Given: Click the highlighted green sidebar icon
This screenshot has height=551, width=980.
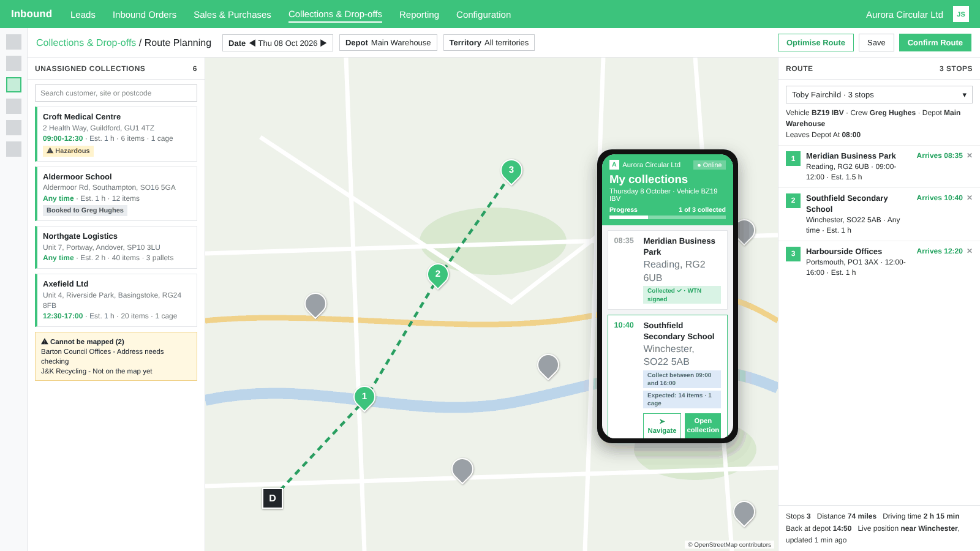Looking at the screenshot, I should coord(13,84).
